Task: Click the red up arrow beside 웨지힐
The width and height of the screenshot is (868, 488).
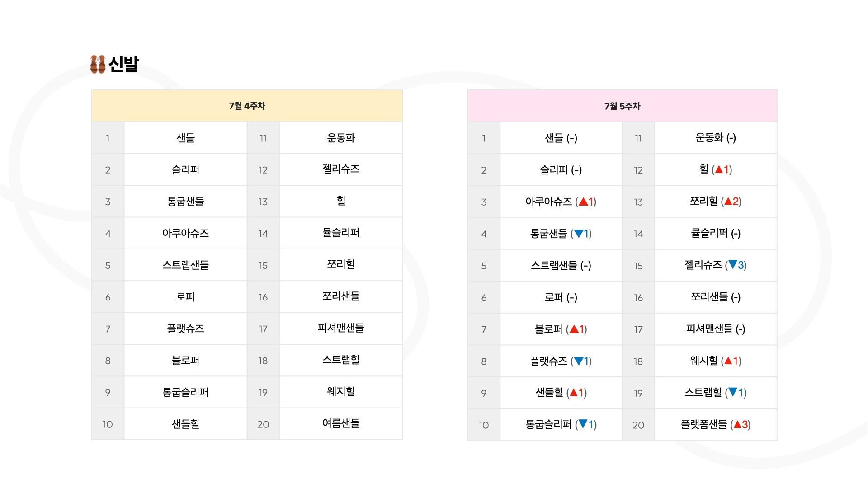Action: [x=728, y=361]
